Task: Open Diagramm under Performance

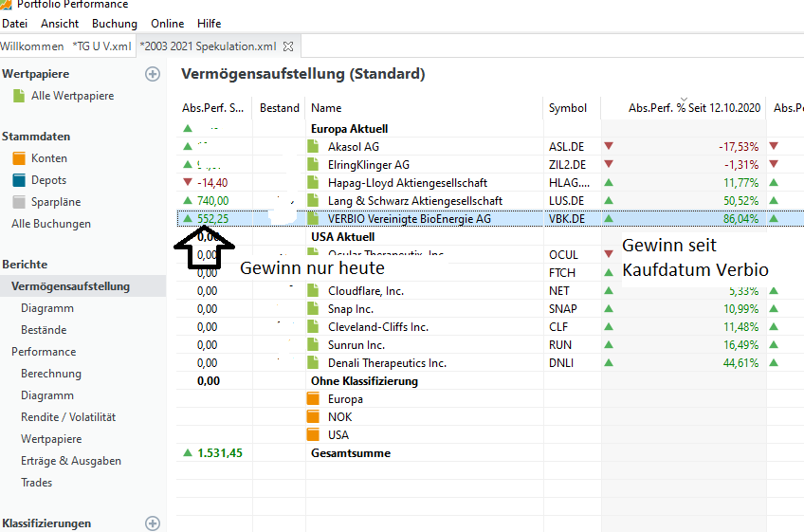Action: tap(47, 395)
